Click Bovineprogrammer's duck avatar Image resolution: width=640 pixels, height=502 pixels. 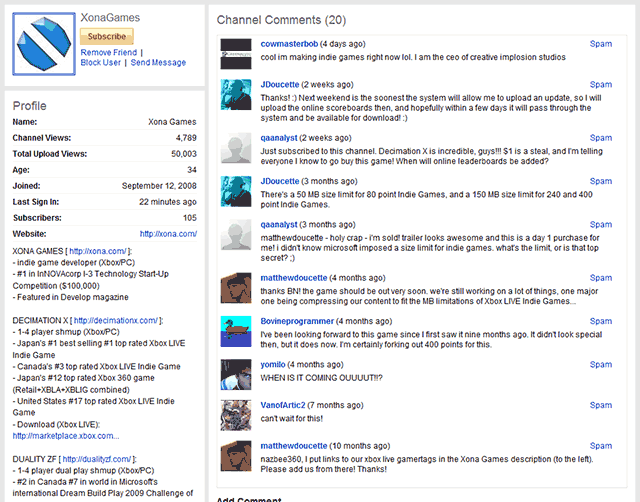coord(236,331)
